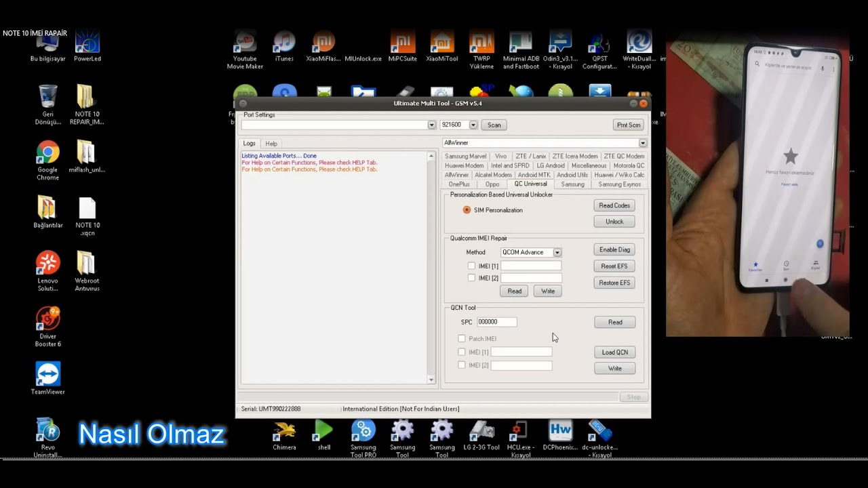The width and height of the screenshot is (868, 488).
Task: Click the Restore EFS button
Action: click(614, 283)
